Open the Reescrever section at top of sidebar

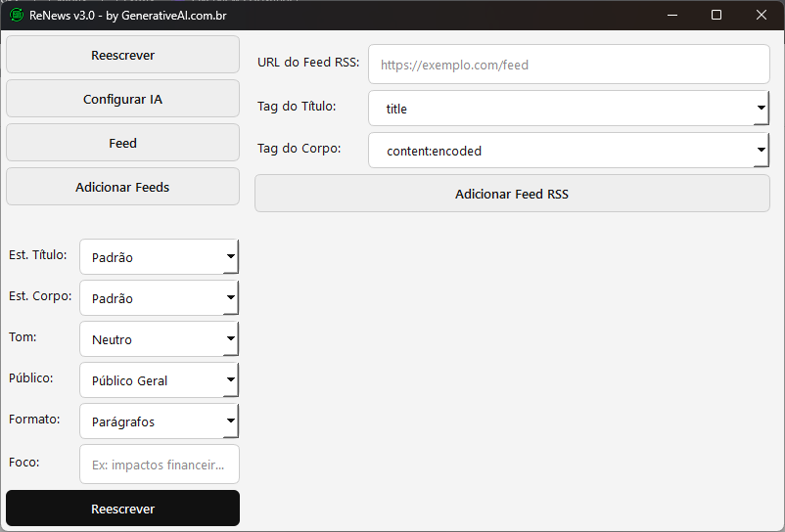point(122,55)
